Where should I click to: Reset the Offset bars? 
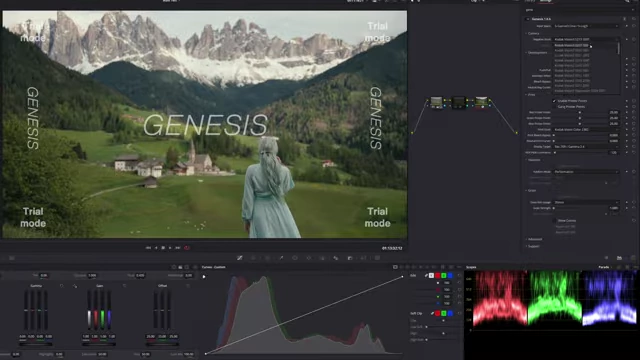188,286
